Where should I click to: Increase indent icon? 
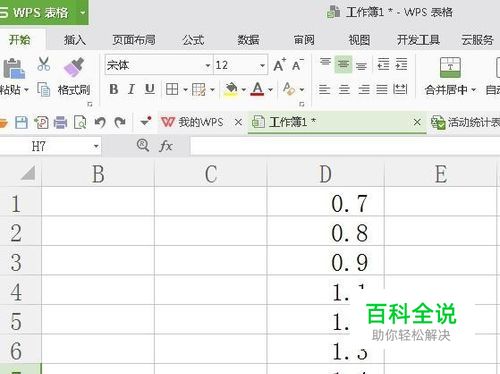coord(401,64)
